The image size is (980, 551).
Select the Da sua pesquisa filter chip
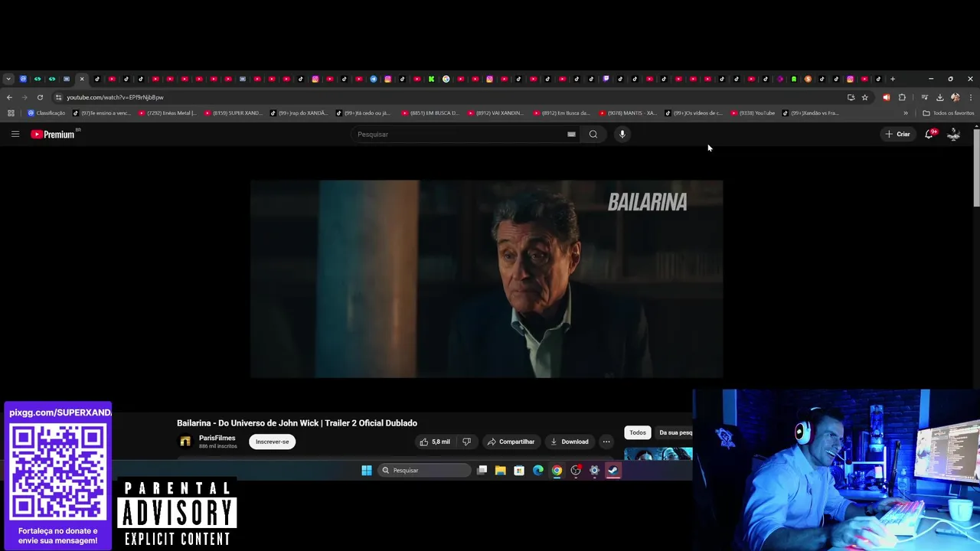point(675,432)
